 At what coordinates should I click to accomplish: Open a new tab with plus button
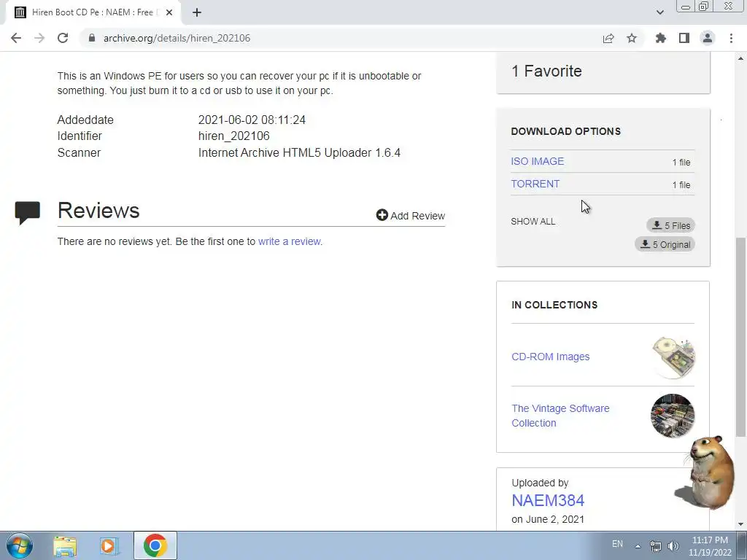tap(197, 12)
